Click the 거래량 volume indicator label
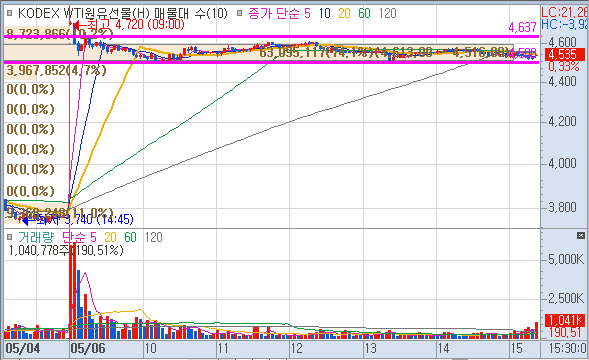The image size is (589, 360). [x=36, y=237]
